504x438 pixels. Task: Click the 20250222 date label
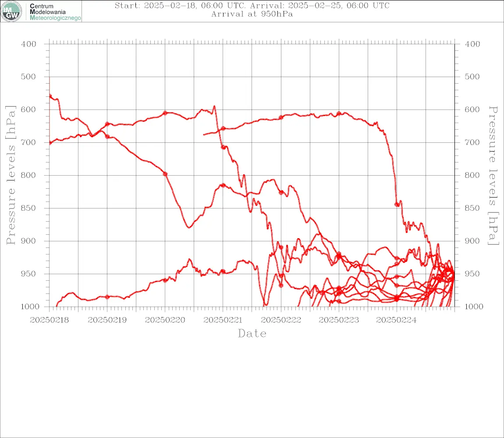(281, 320)
